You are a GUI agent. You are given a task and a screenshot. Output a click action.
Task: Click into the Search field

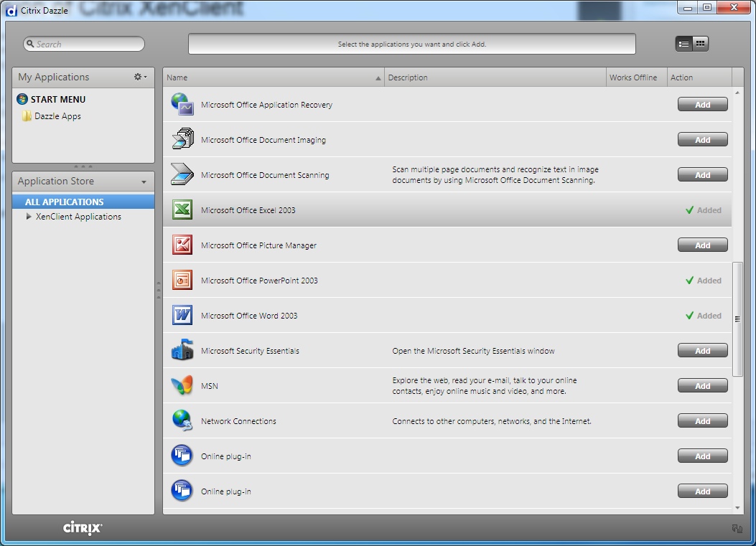(84, 44)
